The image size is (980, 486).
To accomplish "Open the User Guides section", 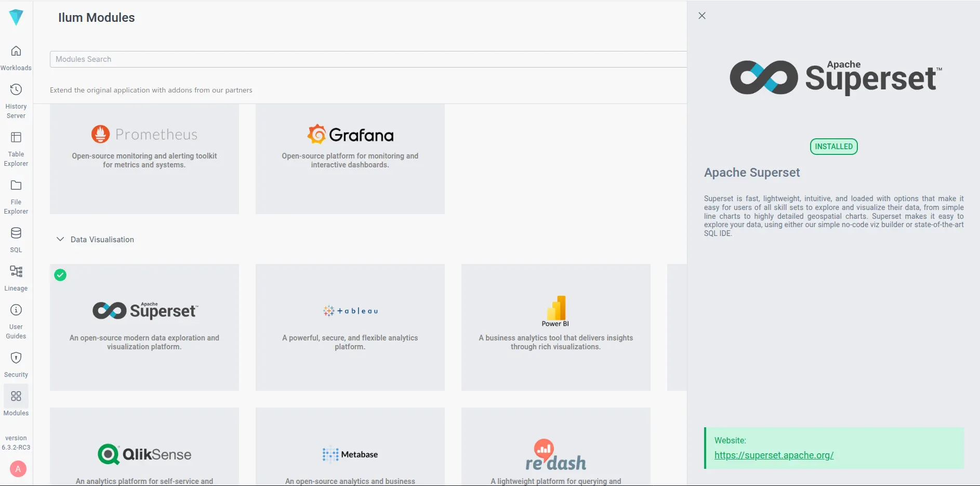I will click(x=16, y=310).
